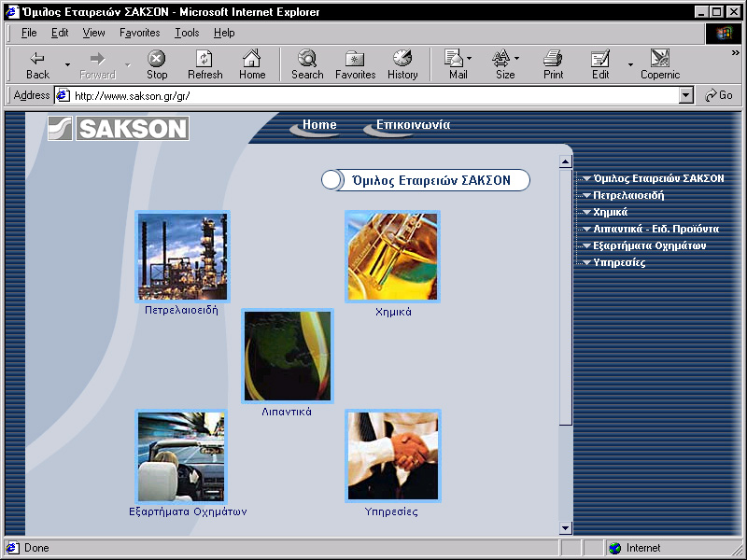Viewport: 747px width, 560px height.
Task: Click the page scrollbar up arrow
Action: coord(566,161)
